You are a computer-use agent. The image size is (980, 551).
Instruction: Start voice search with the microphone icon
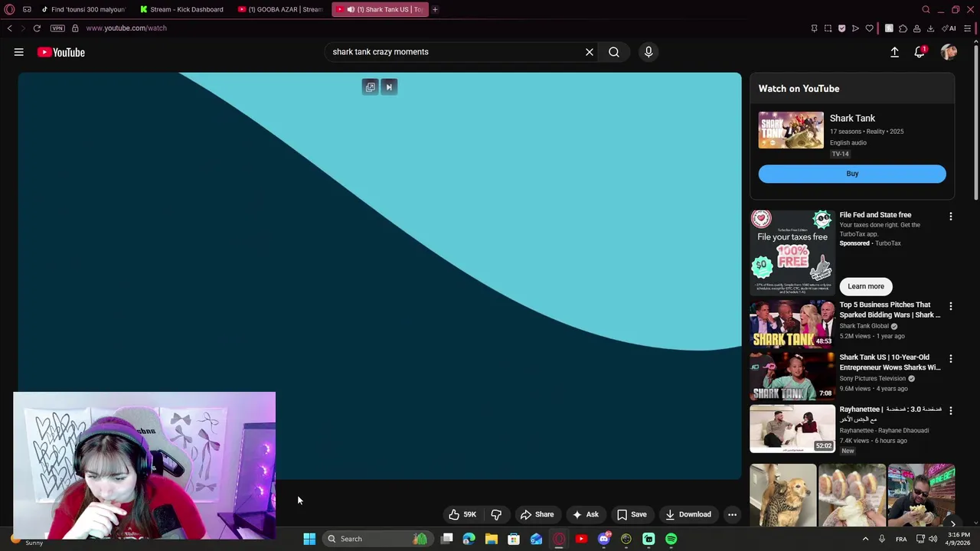tap(648, 52)
